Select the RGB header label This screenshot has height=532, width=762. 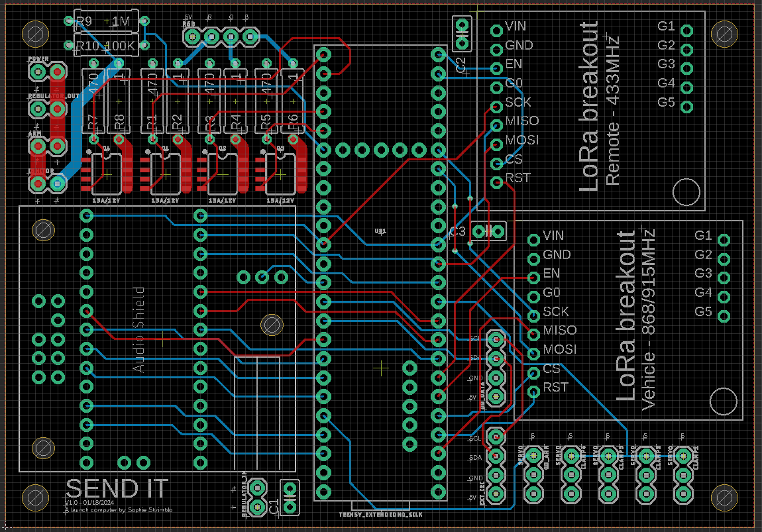[x=189, y=24]
